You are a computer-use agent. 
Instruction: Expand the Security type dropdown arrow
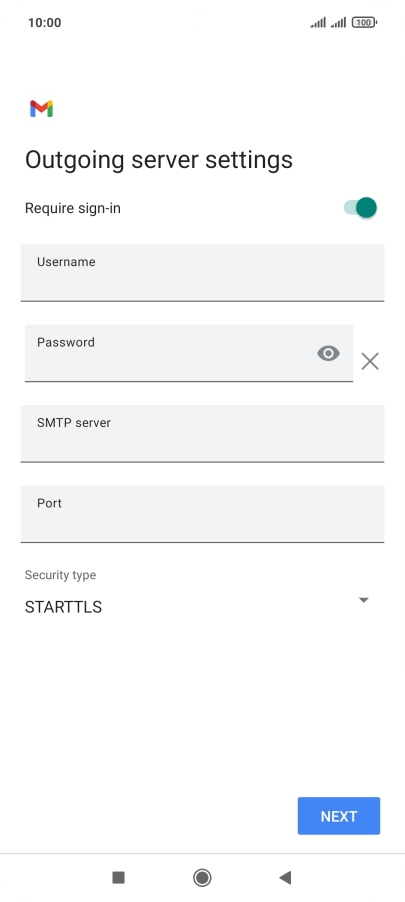click(x=363, y=600)
